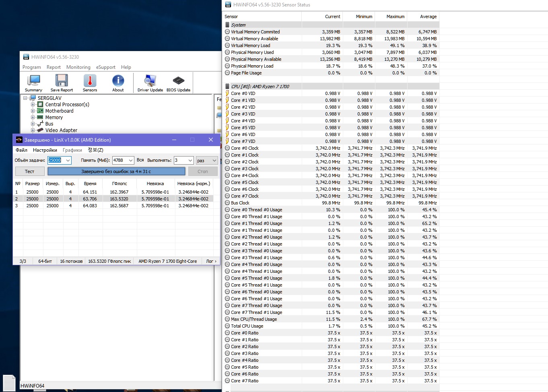Image resolution: width=548 pixels, height=392 pixels.
Task: Sort sensors by the Maximum column header
Action: pos(391,17)
